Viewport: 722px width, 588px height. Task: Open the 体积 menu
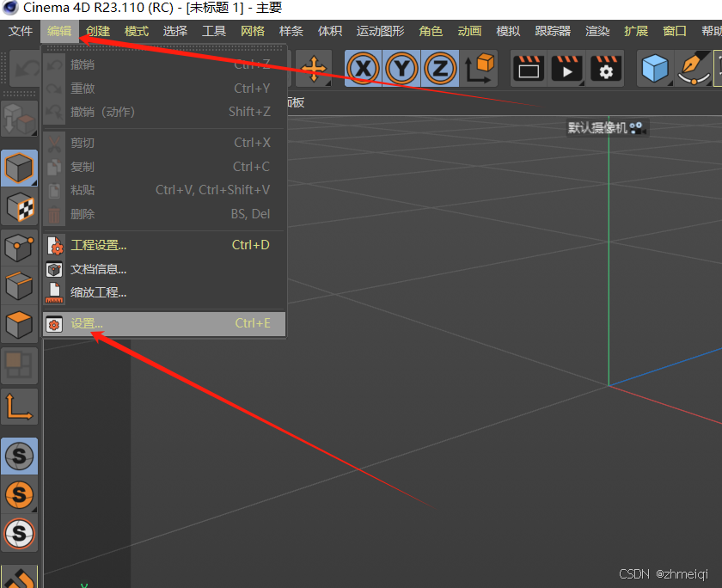[x=330, y=31]
